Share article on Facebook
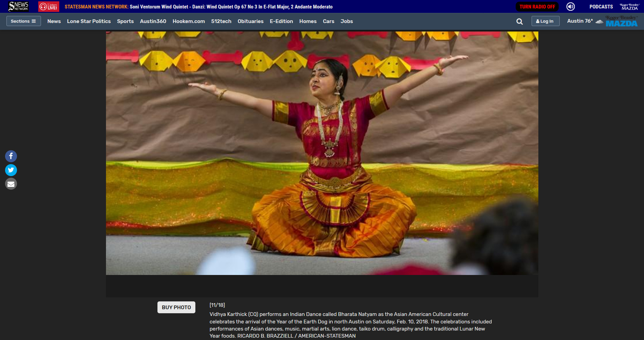The width and height of the screenshot is (644, 340). click(11, 156)
